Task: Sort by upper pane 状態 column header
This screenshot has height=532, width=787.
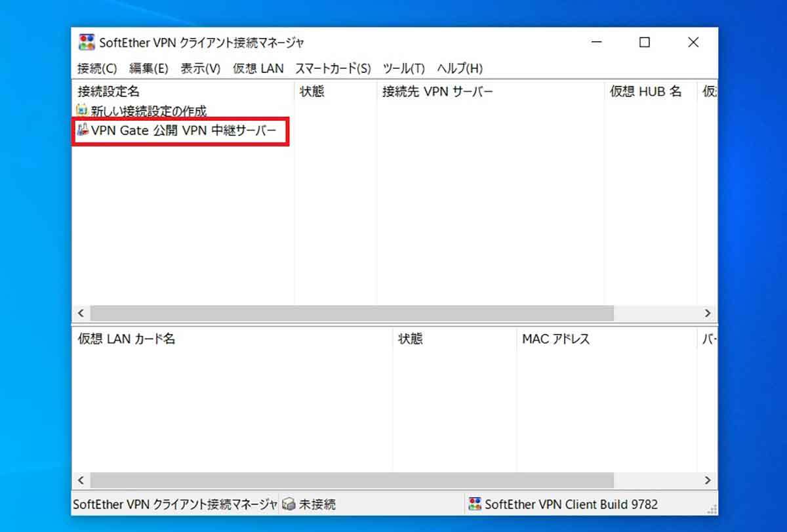Action: 336,91
